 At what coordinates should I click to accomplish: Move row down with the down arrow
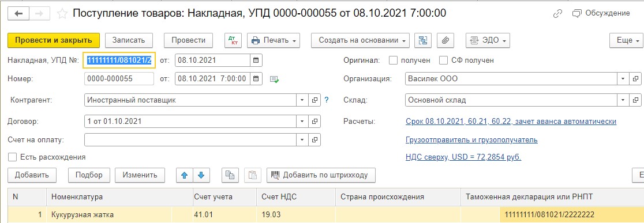tap(201, 175)
